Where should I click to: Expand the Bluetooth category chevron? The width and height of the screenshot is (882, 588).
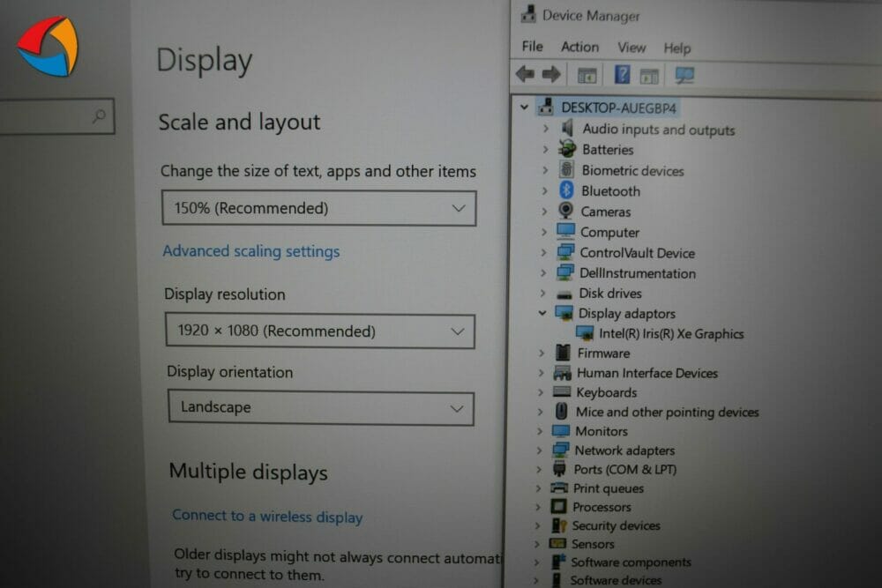point(544,190)
